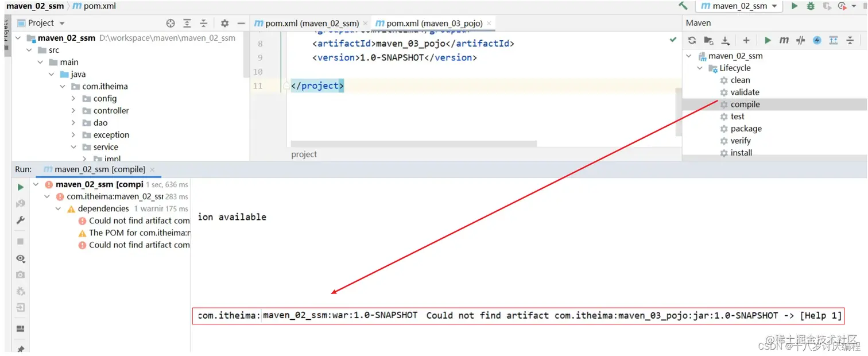This screenshot has width=868, height=356.
Task: Collapse the java folder
Action: pyautogui.click(x=52, y=74)
